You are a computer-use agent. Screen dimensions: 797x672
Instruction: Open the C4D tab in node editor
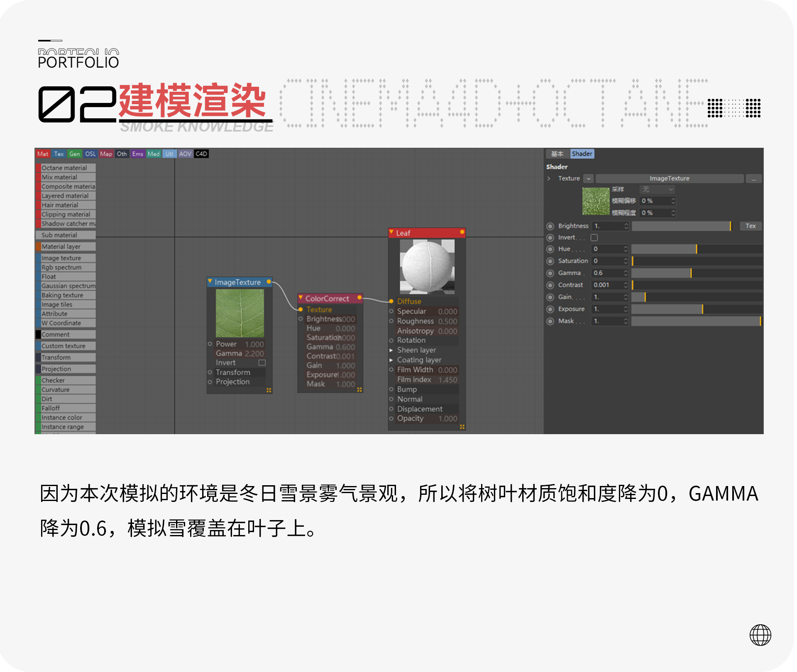click(201, 154)
